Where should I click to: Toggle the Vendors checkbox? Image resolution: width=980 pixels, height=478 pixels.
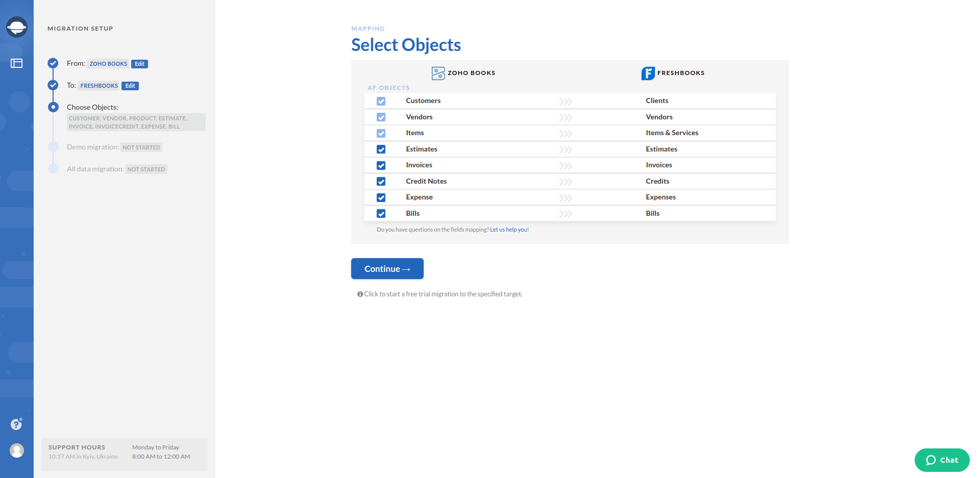(x=381, y=117)
